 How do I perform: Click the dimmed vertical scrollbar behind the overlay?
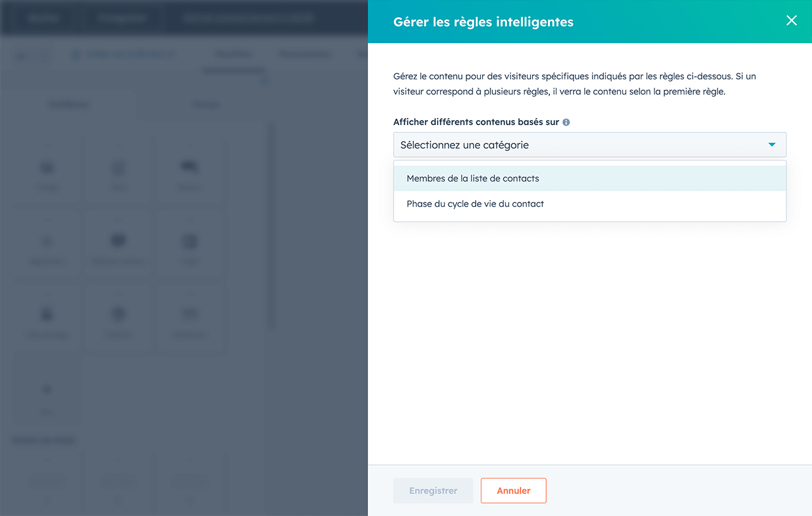272,222
